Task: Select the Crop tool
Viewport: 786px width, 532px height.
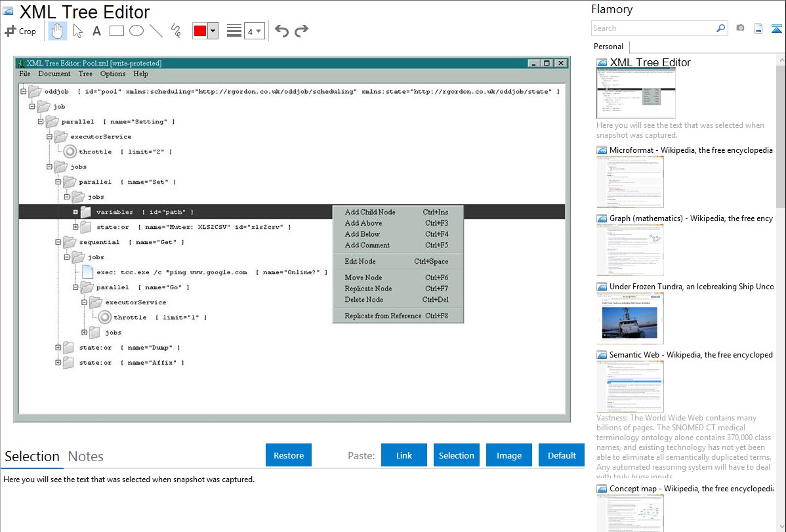Action: [20, 31]
